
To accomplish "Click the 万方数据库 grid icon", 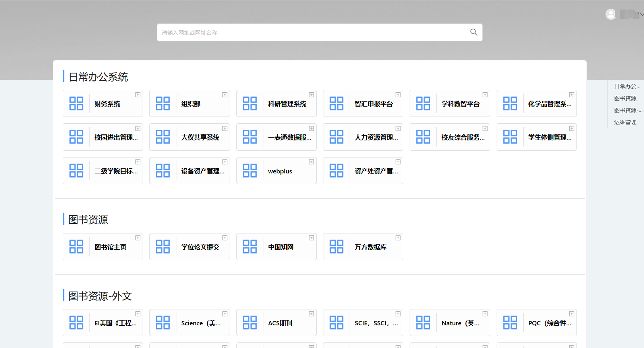I will [x=337, y=247].
